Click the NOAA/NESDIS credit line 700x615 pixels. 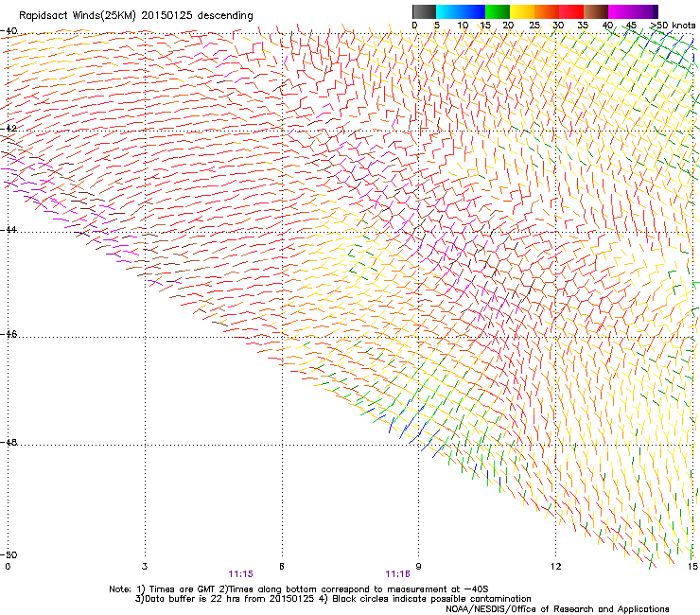point(557,609)
